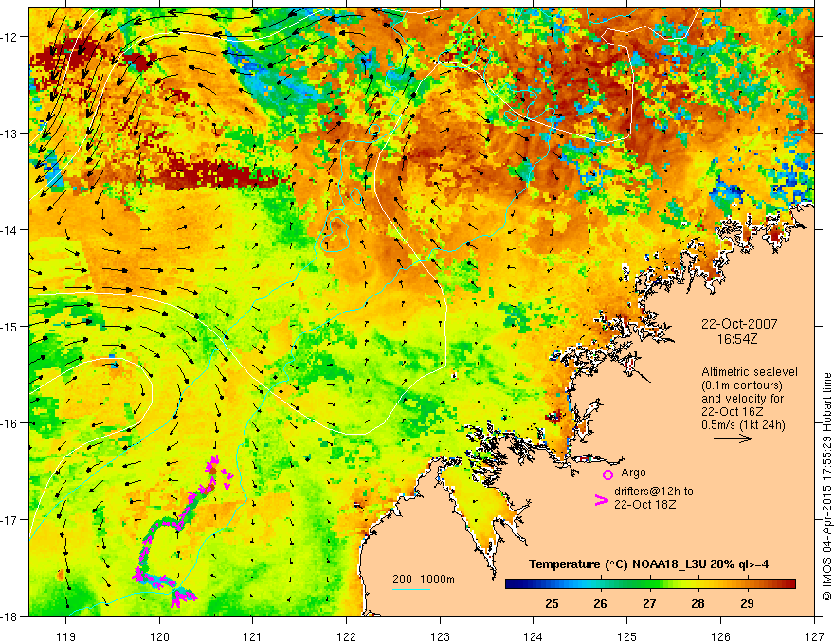
Task: Click the temperature color bar at 27
Action: [x=649, y=584]
